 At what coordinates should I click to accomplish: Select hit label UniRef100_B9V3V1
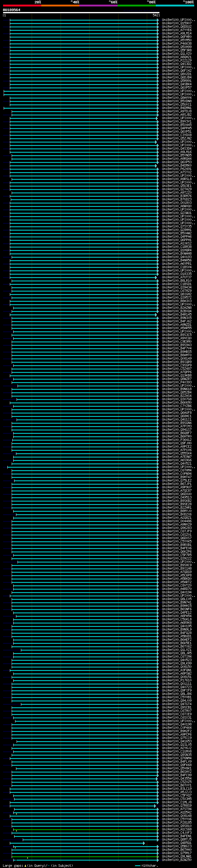177,121
